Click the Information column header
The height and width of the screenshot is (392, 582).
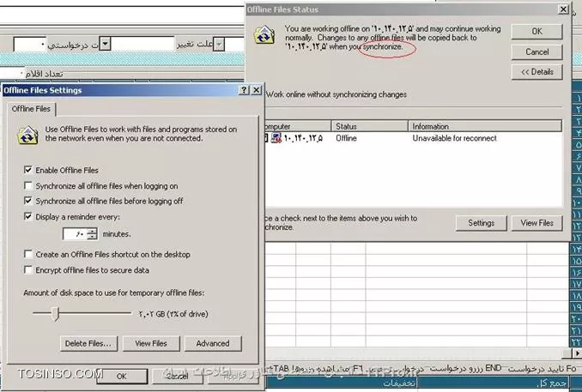pos(485,126)
